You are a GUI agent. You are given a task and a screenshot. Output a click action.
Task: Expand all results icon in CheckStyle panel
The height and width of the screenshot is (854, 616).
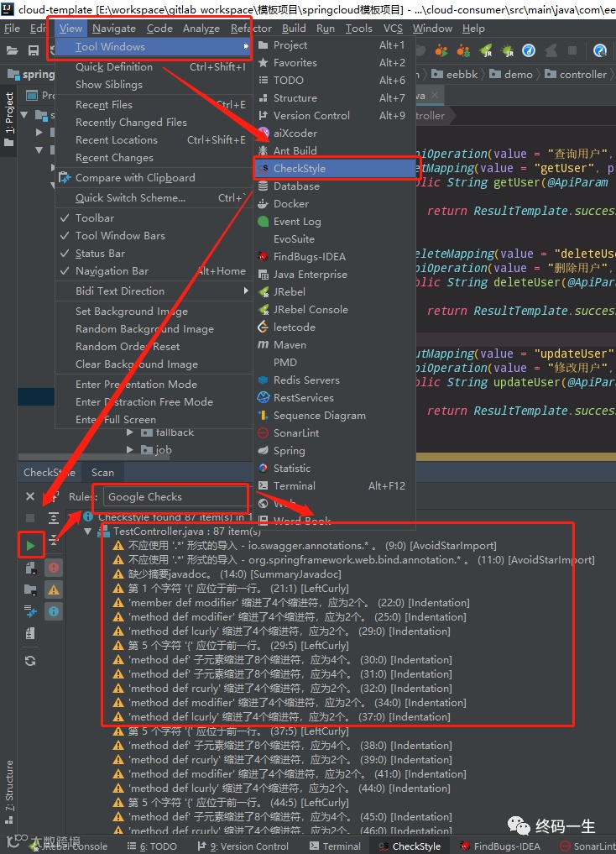(x=54, y=517)
